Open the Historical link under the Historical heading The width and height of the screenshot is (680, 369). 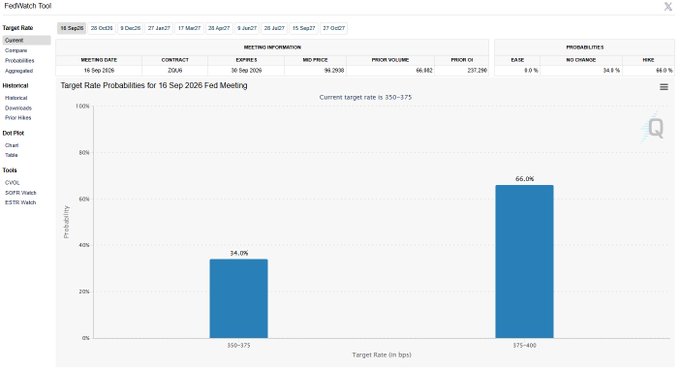tap(16, 98)
